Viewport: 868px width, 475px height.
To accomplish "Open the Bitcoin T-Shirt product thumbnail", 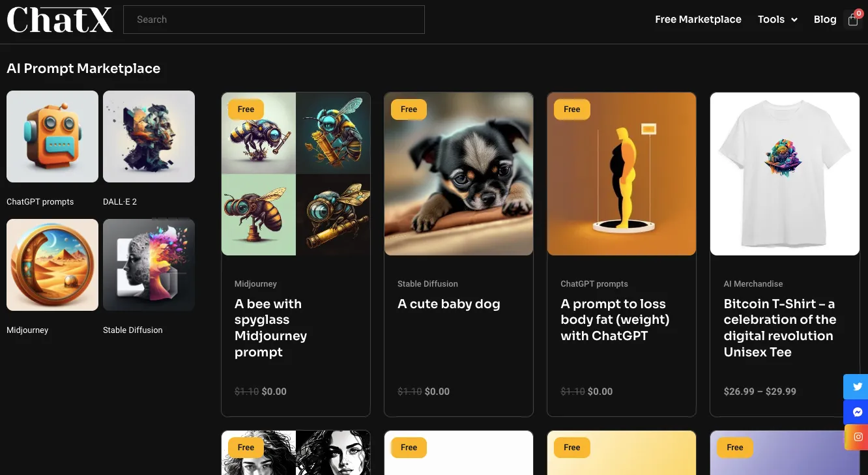I will pos(785,173).
